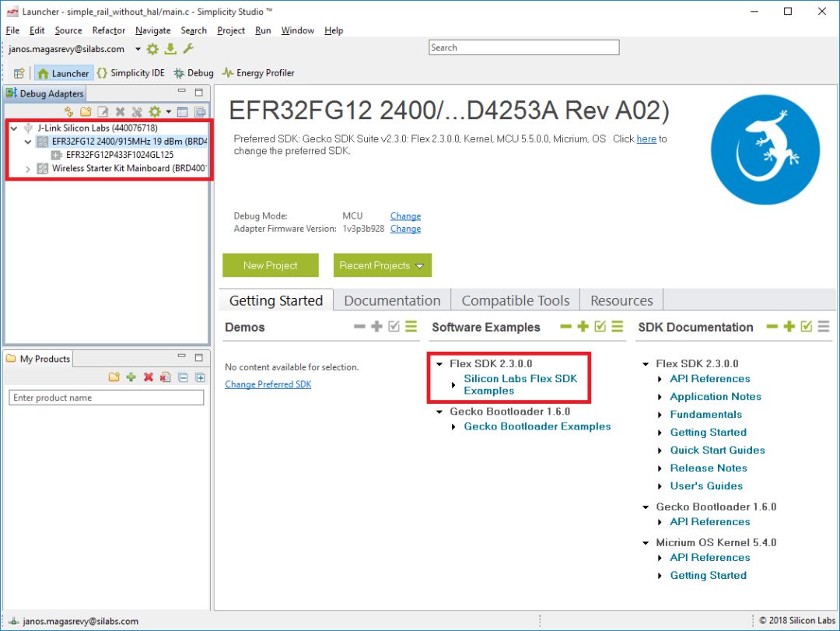The image size is (840, 631).
Task: Toggle the checkmark icon in SDK Documentation header
Action: tap(807, 327)
